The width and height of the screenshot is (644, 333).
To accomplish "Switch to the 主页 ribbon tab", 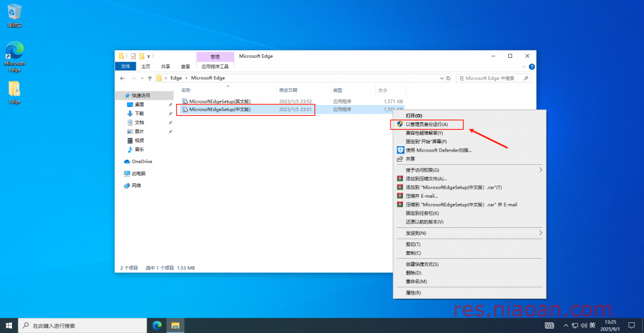I will click(146, 66).
